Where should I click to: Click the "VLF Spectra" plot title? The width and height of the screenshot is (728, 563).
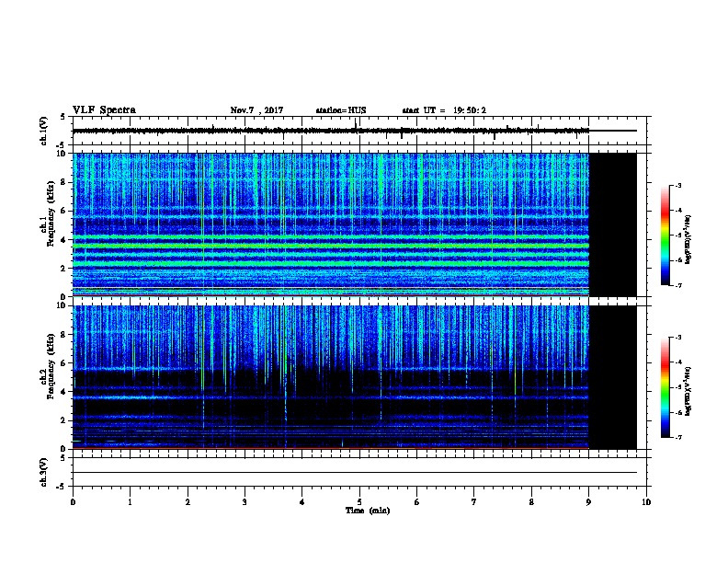[x=104, y=110]
